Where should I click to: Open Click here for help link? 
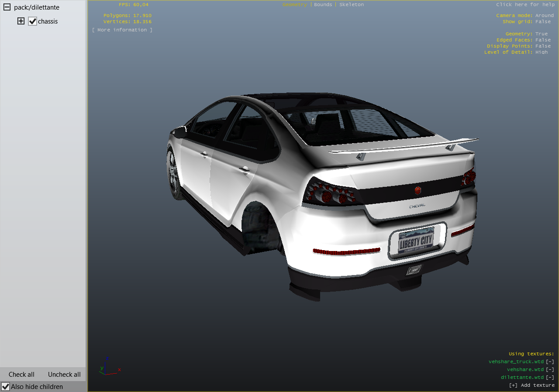525,4
